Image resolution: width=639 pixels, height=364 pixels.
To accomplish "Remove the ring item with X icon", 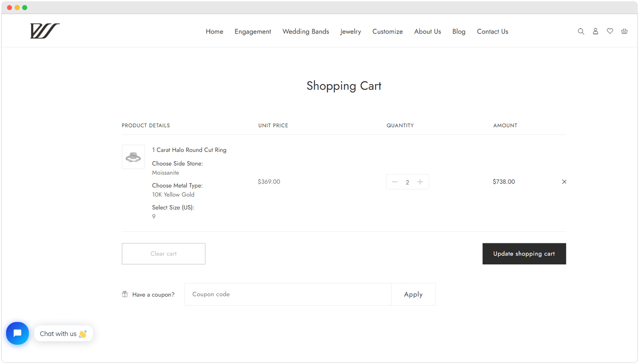I will click(x=564, y=182).
